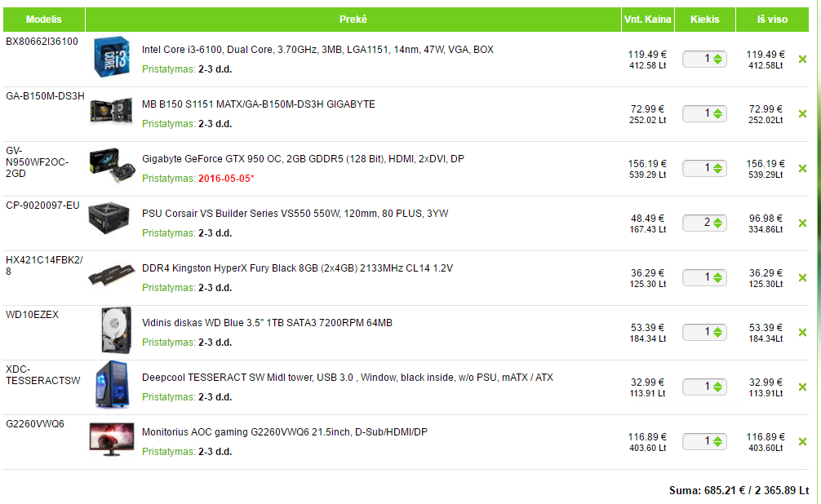Click the Prekė column header
Viewport: 821px width, 504px height.
(x=353, y=20)
